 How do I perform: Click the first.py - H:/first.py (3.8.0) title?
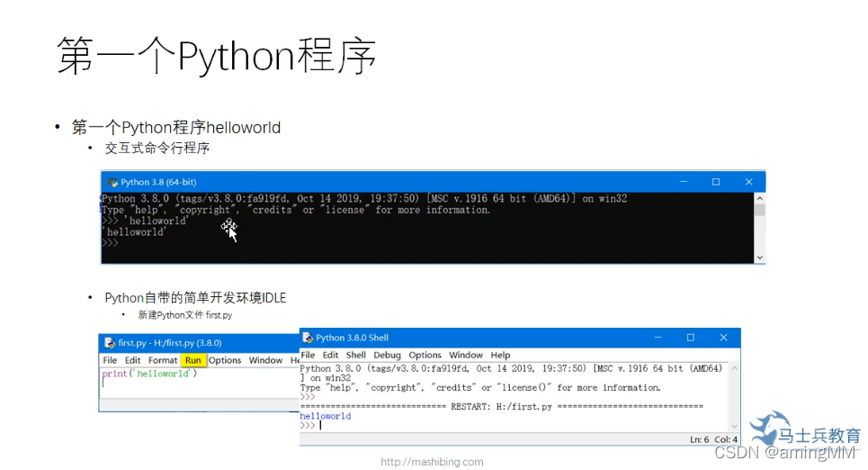click(170, 343)
